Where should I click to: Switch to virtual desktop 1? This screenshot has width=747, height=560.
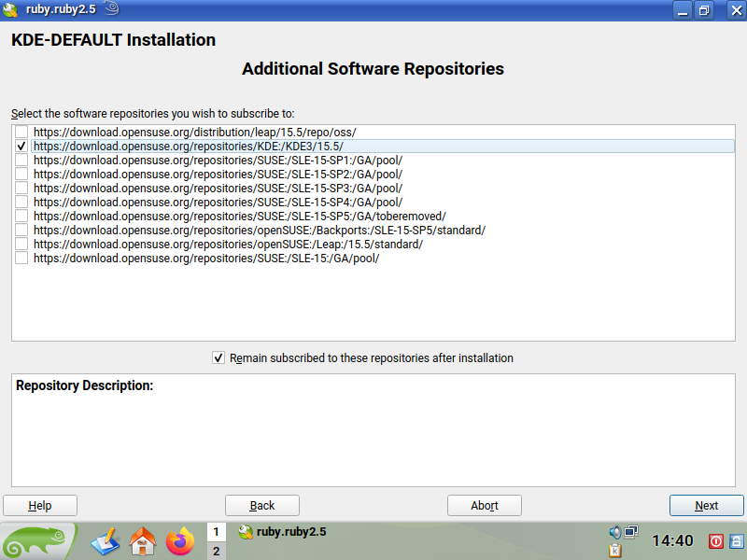[217, 531]
